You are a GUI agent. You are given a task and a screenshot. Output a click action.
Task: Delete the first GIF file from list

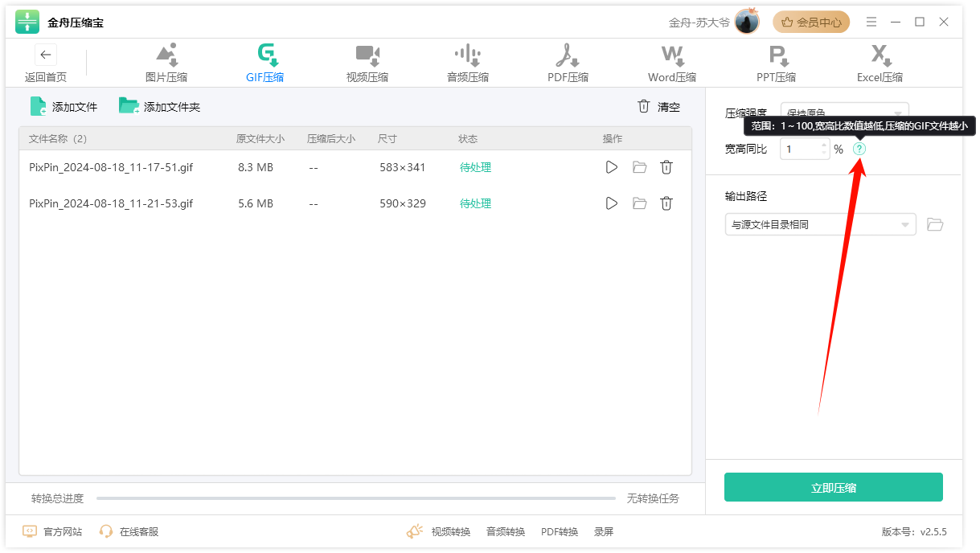pos(666,167)
